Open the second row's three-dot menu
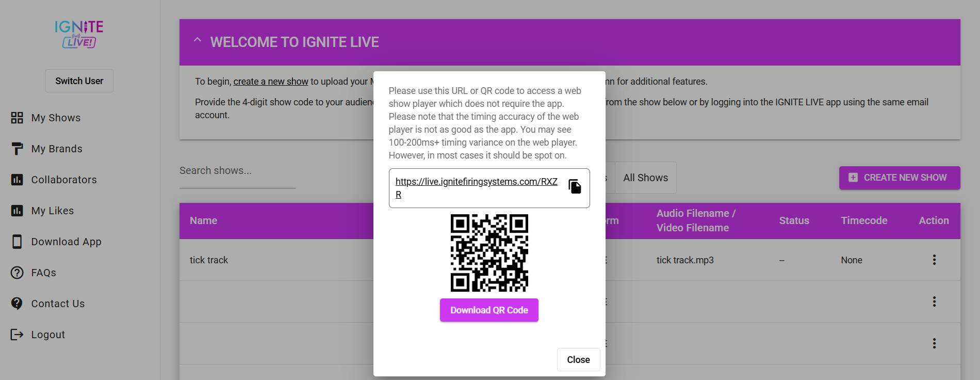 [934, 302]
